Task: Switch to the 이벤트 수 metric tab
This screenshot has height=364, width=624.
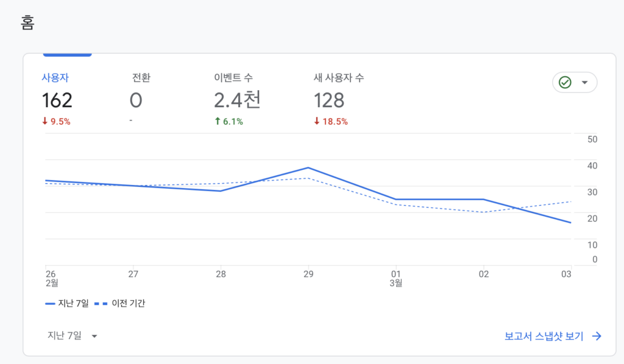Action: [x=233, y=78]
